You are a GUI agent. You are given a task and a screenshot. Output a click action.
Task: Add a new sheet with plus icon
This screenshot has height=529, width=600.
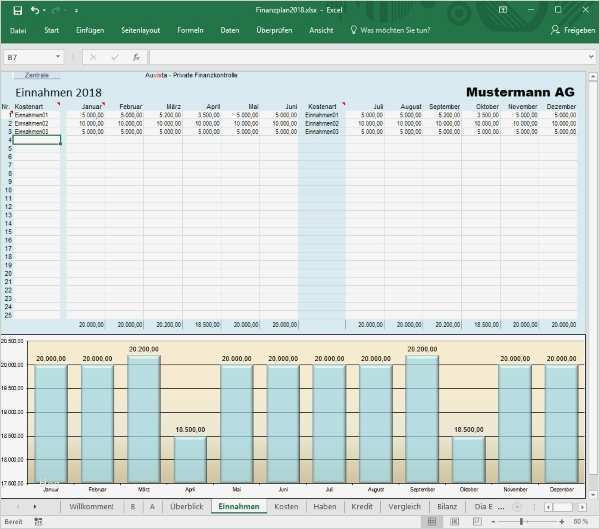pyautogui.click(x=516, y=507)
